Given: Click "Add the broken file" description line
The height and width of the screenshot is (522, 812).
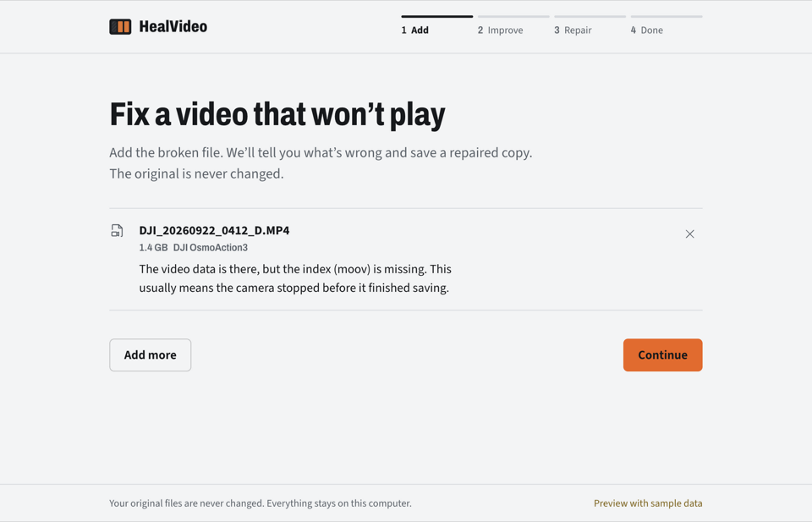Looking at the screenshot, I should [321, 153].
